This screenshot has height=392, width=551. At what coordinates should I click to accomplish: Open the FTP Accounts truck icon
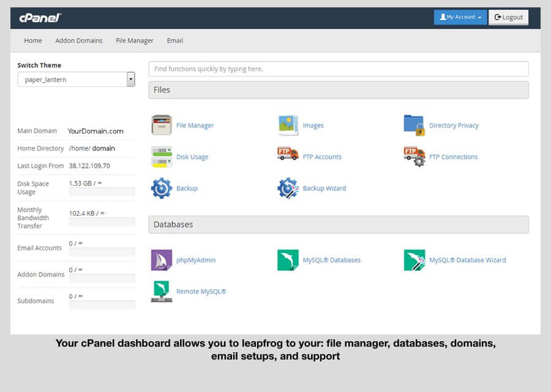(x=288, y=154)
